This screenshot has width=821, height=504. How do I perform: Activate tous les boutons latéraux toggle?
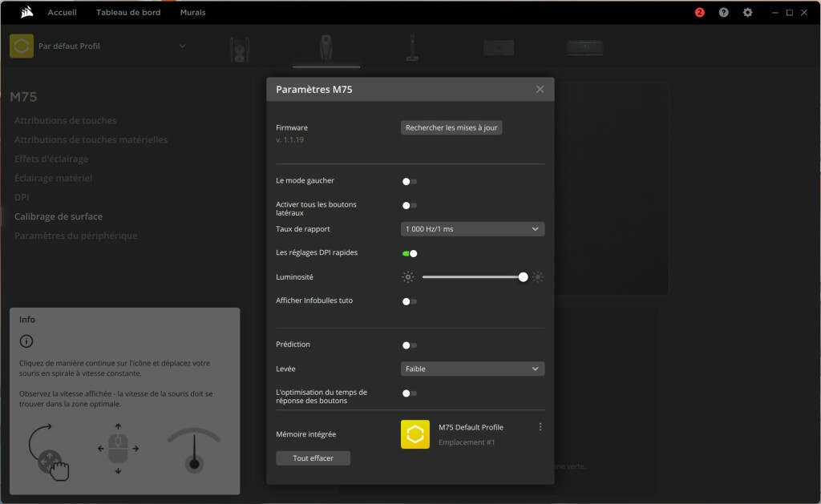(x=410, y=204)
